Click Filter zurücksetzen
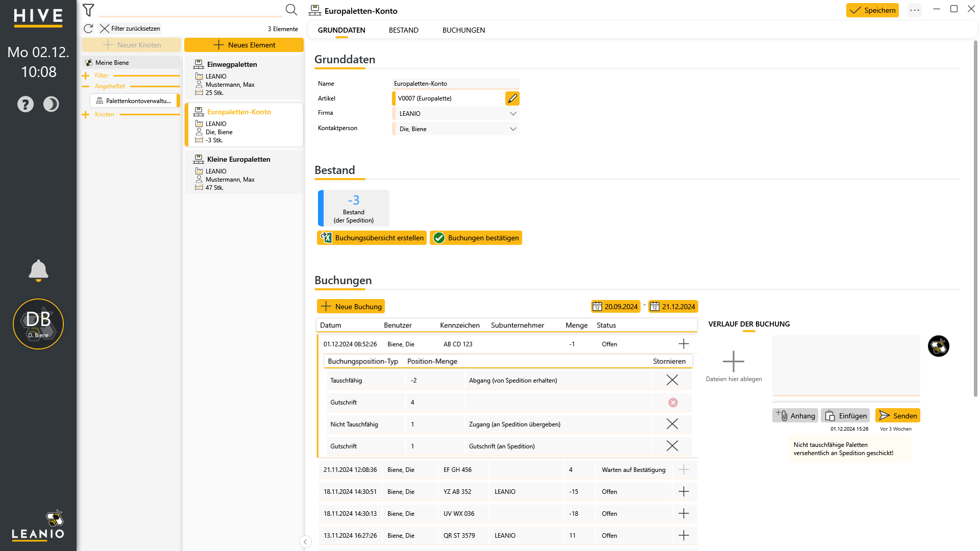 [x=130, y=29]
